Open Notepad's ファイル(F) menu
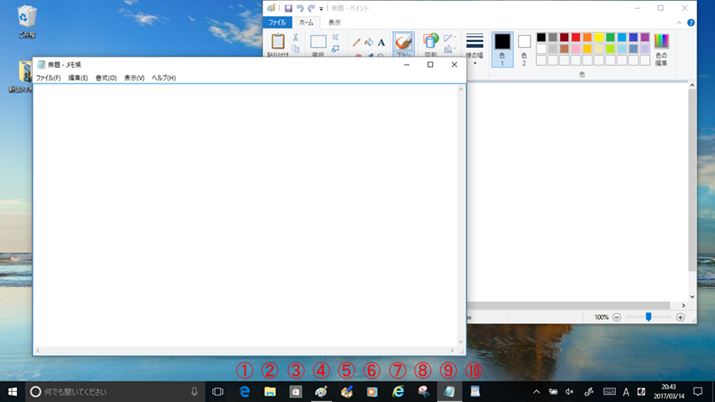Image resolution: width=715 pixels, height=402 pixels. pyautogui.click(x=48, y=78)
